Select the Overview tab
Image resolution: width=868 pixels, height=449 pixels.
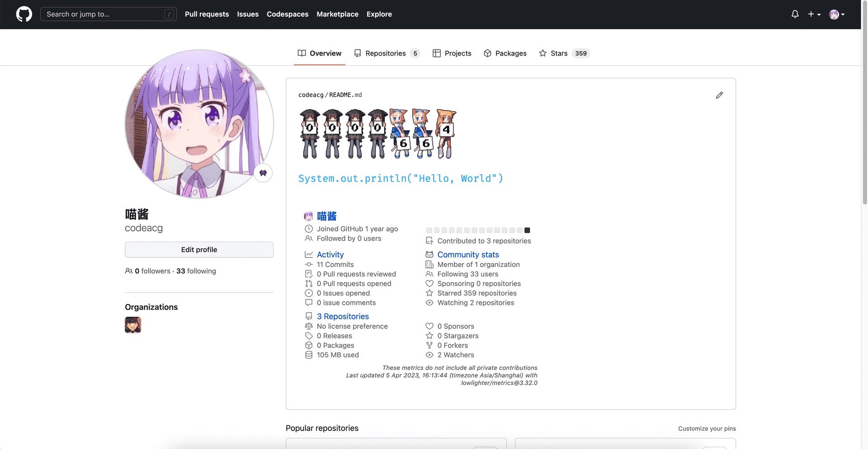coord(319,53)
